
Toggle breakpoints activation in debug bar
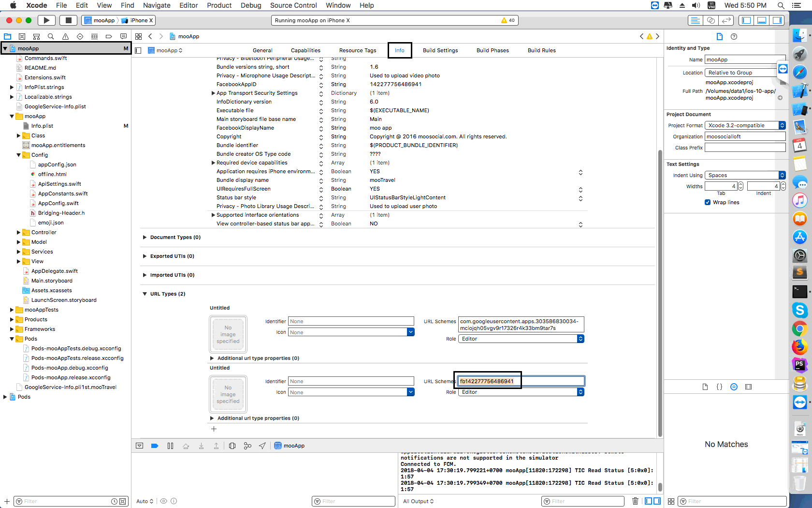155,446
